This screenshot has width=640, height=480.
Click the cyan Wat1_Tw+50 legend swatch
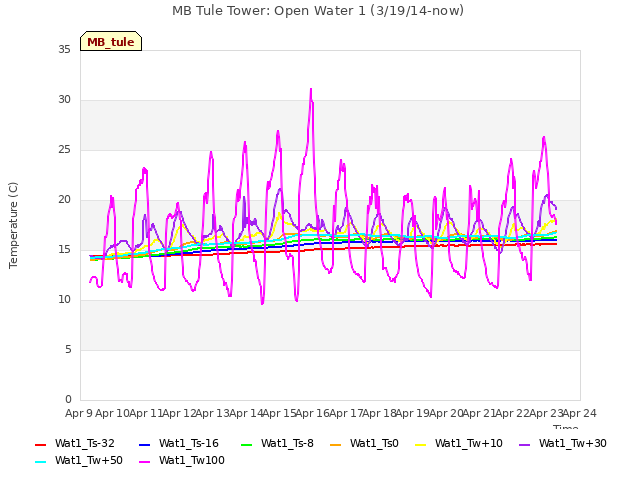[x=40, y=462]
